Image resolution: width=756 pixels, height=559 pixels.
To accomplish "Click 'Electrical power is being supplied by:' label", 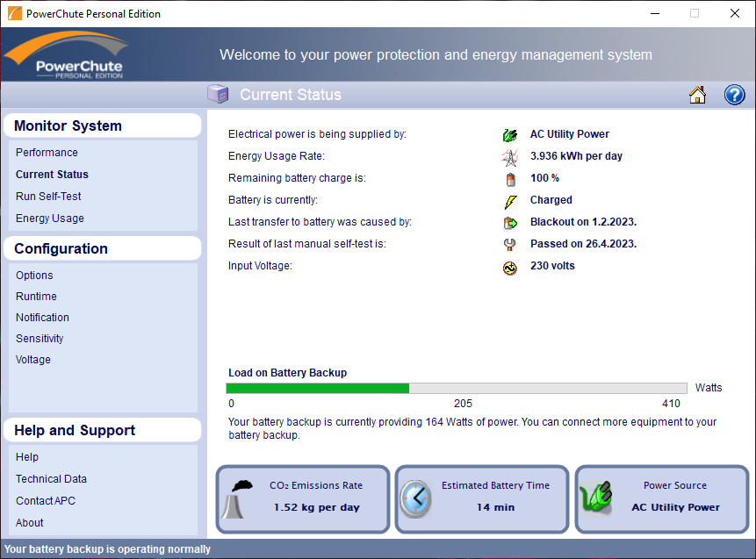I will (x=317, y=134).
